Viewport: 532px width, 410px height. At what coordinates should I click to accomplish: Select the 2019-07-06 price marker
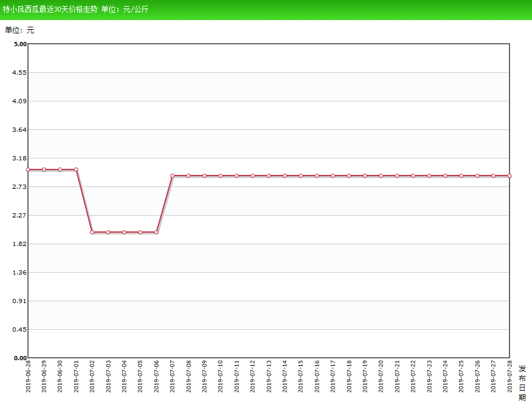click(156, 233)
